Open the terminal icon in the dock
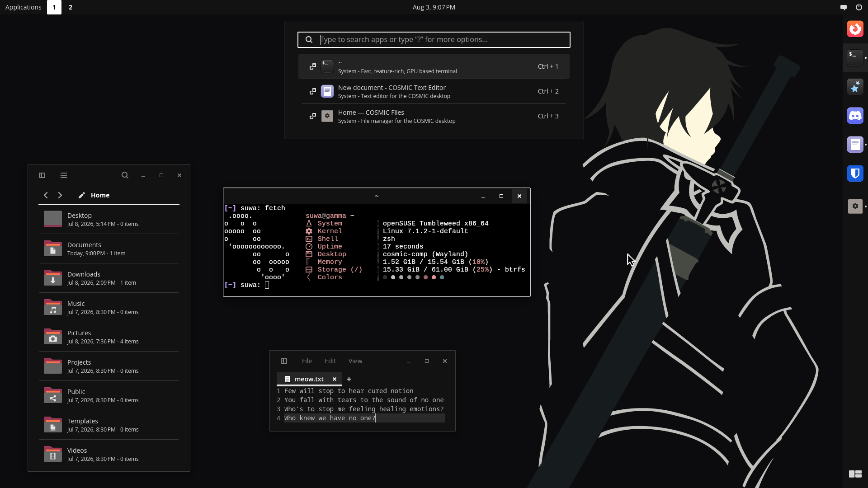Image resolution: width=868 pixels, height=488 pixels. click(855, 58)
